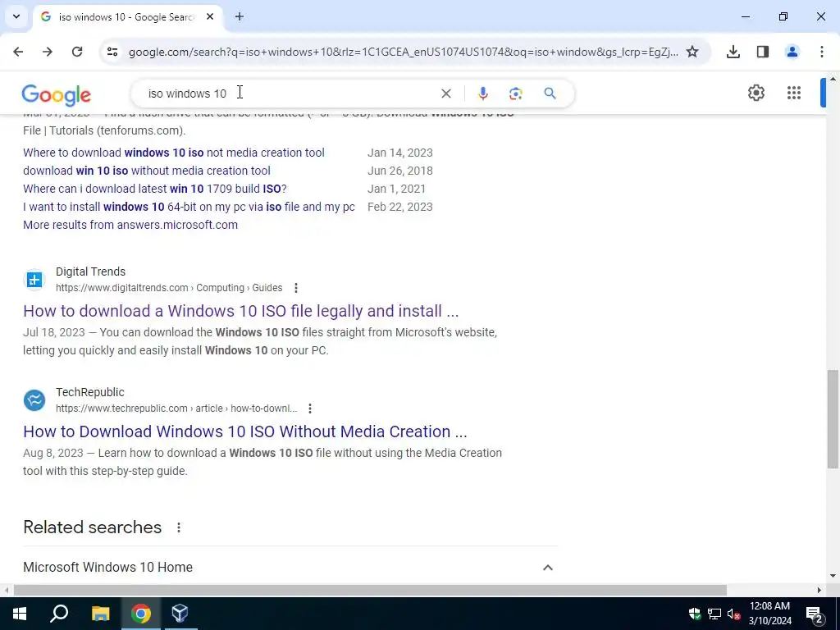Click the TechRepublic site name
The width and height of the screenshot is (840, 630).
coord(90,392)
